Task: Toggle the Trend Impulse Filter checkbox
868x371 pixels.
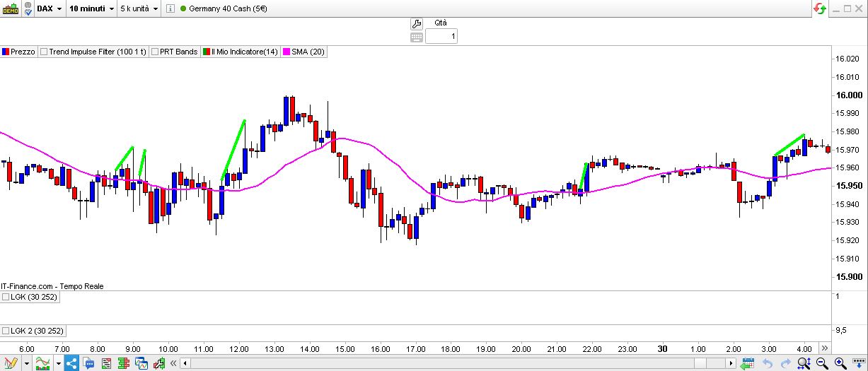Action: pyautogui.click(x=44, y=52)
